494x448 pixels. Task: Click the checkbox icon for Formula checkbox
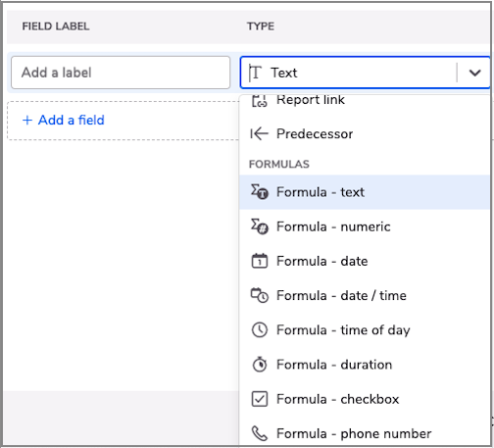pos(260,399)
